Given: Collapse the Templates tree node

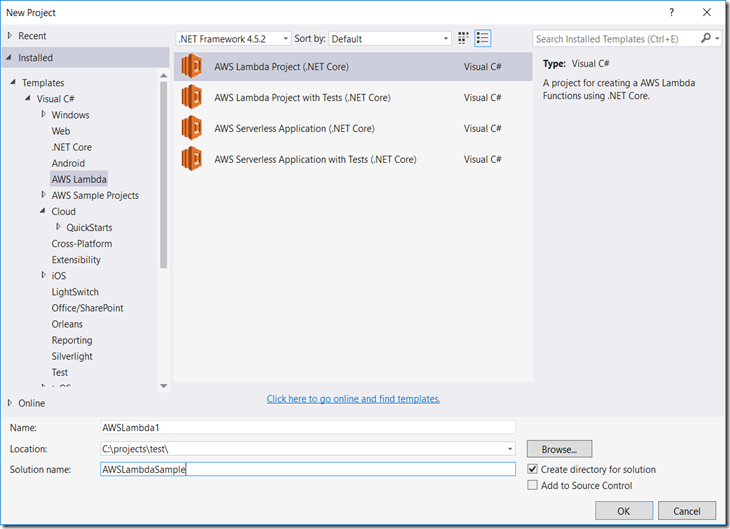Looking at the screenshot, I should [x=13, y=82].
